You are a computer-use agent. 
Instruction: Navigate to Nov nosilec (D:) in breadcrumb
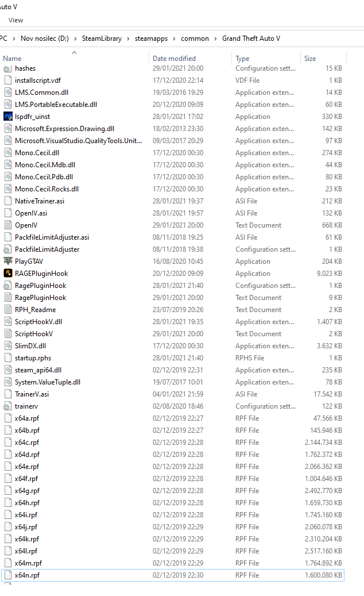45,39
